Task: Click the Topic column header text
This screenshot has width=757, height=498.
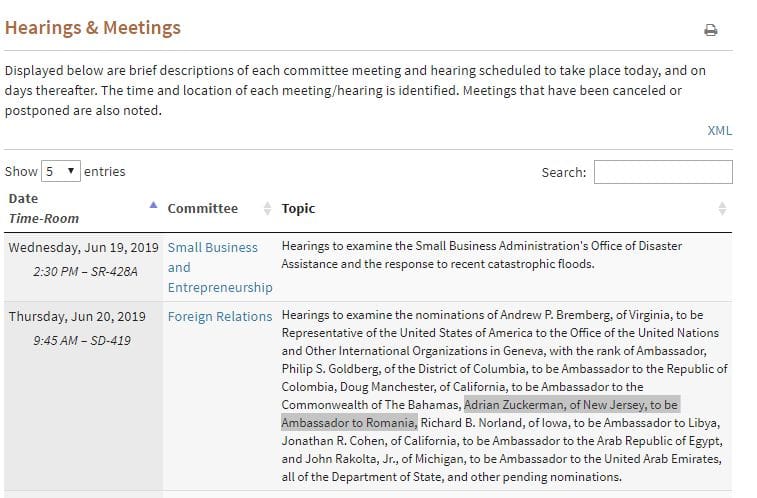Action: [x=298, y=208]
